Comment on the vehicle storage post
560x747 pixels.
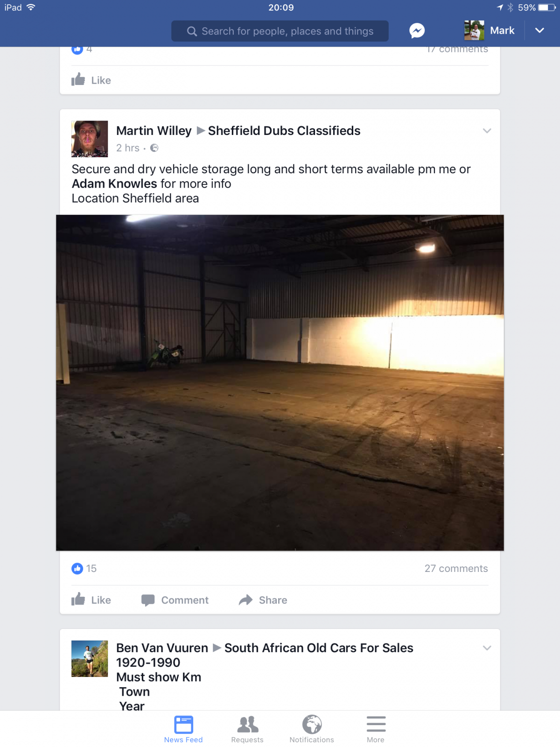[175, 600]
